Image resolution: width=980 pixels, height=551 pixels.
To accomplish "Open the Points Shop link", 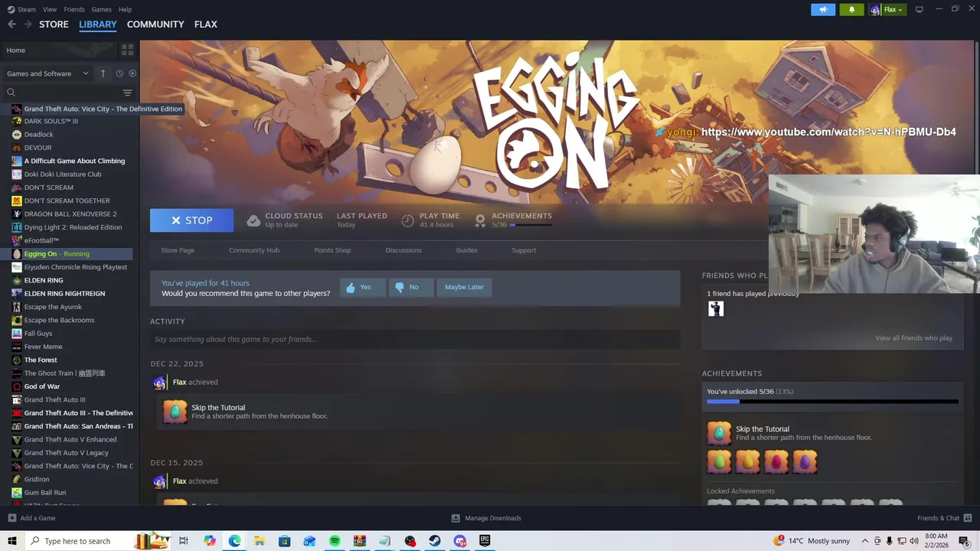I will click(332, 250).
